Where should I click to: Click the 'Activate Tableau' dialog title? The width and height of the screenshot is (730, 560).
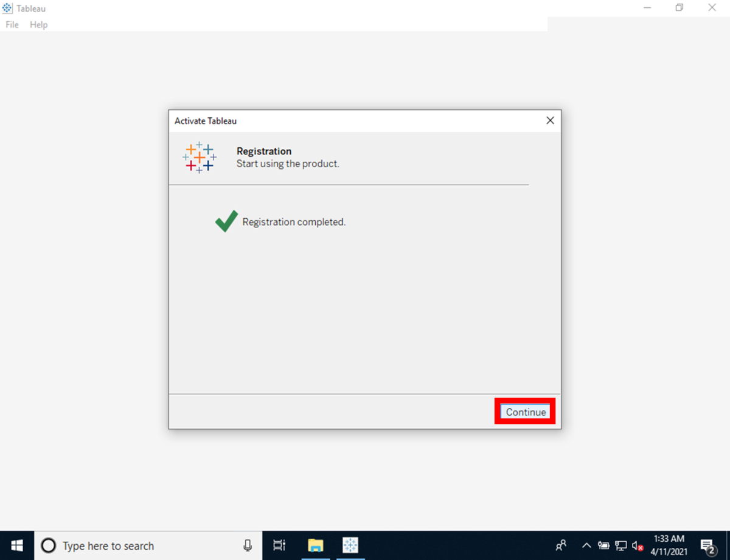click(x=206, y=121)
